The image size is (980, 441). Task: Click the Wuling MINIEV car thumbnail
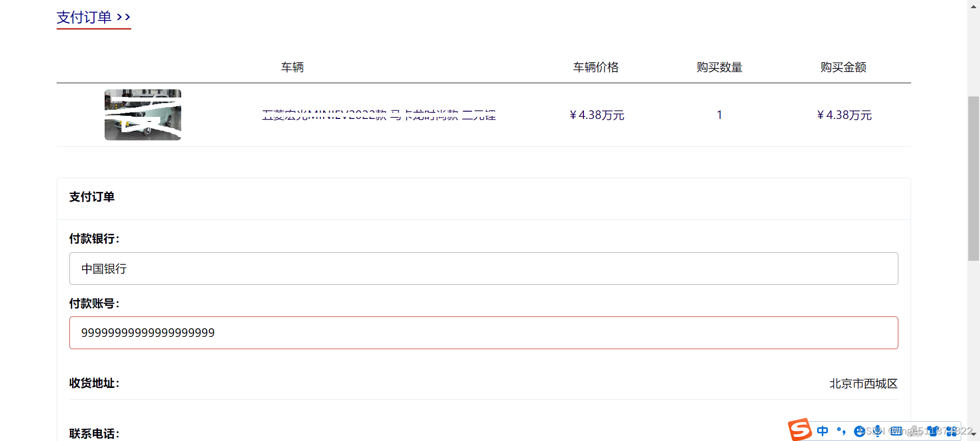tap(143, 115)
